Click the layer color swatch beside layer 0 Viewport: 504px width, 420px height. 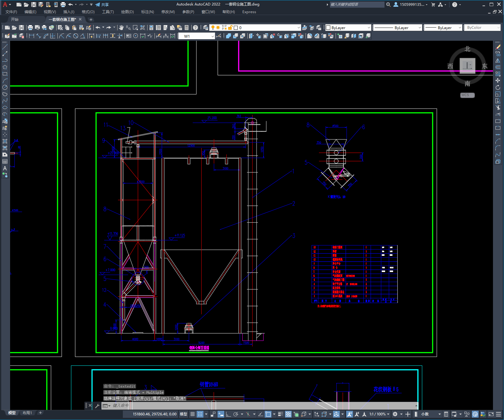(x=236, y=28)
